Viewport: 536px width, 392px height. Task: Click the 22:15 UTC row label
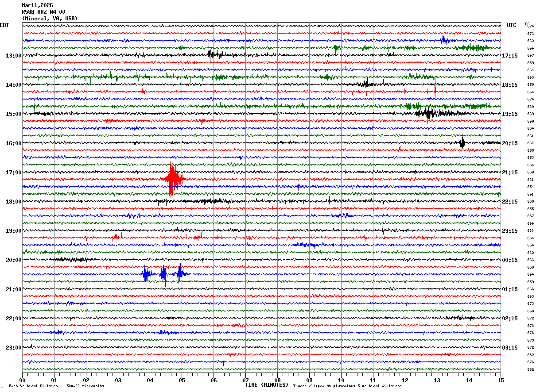click(510, 202)
